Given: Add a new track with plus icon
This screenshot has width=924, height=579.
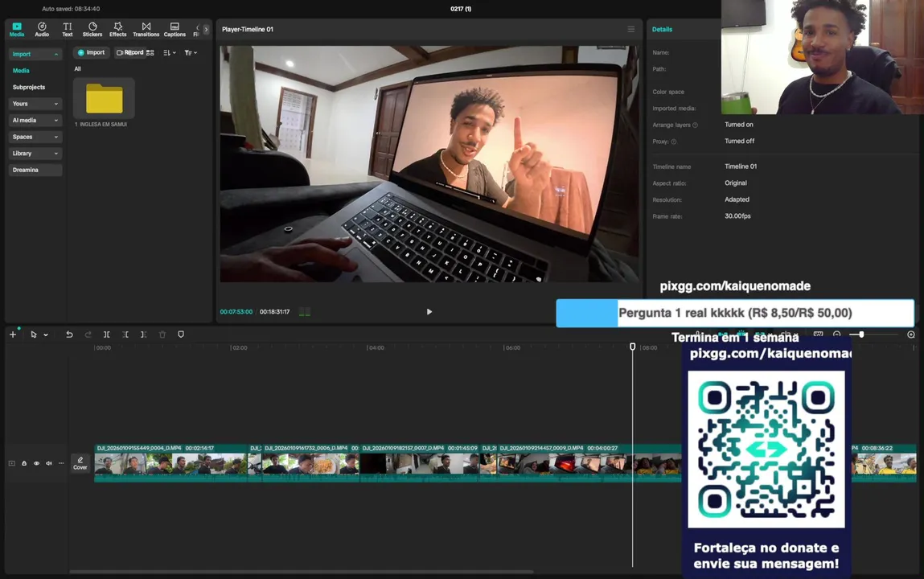Looking at the screenshot, I should coord(13,335).
